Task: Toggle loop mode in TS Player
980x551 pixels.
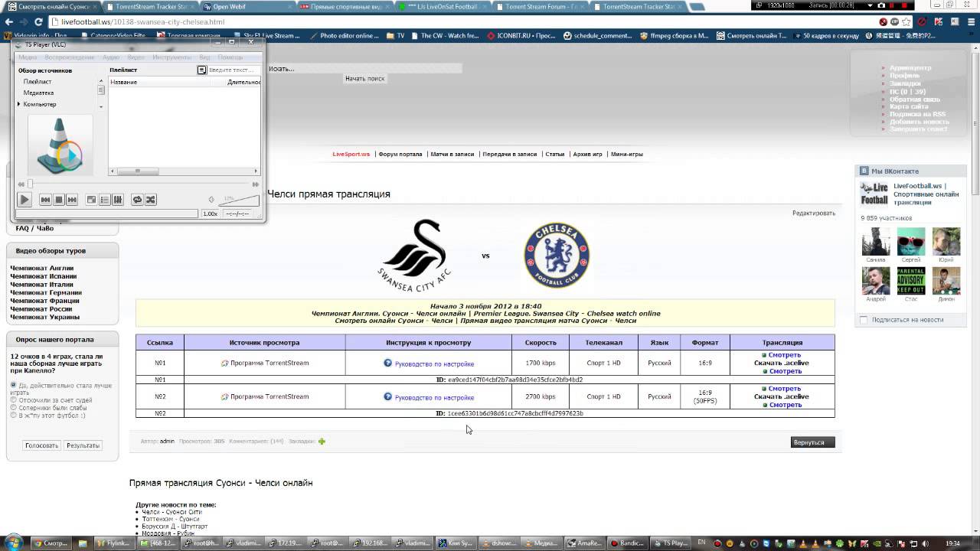Action: tap(137, 200)
